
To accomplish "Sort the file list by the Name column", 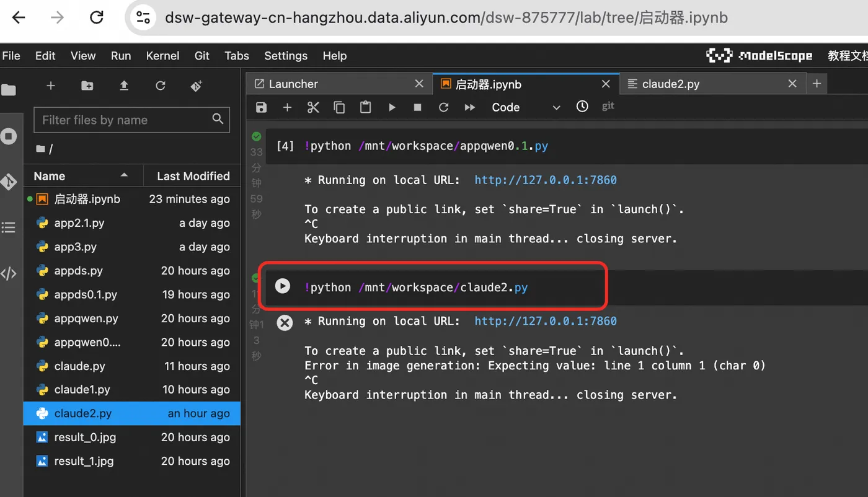I will [x=81, y=176].
